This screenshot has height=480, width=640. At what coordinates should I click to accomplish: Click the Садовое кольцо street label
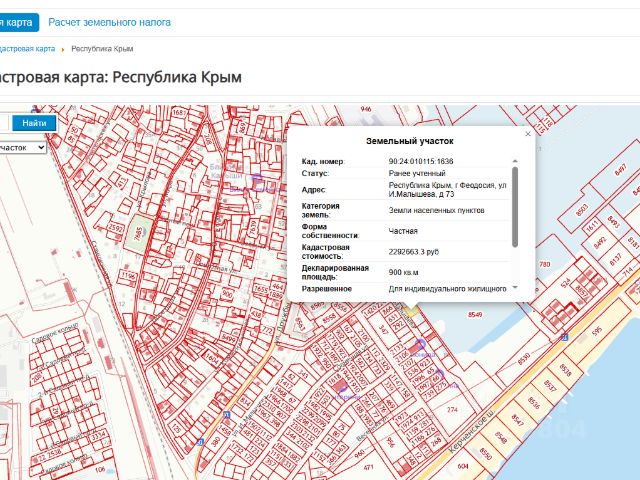[x=55, y=333]
